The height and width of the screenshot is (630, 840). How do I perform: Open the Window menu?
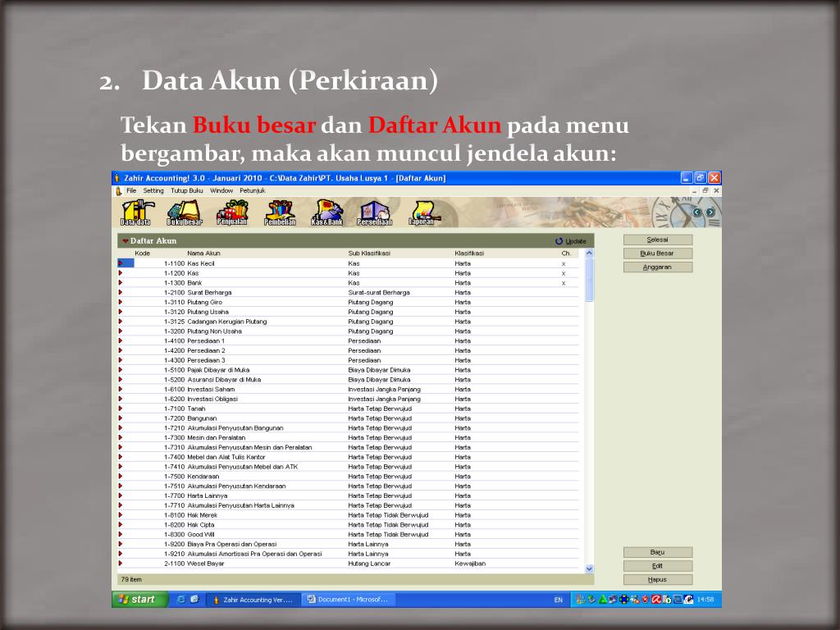pos(221,190)
